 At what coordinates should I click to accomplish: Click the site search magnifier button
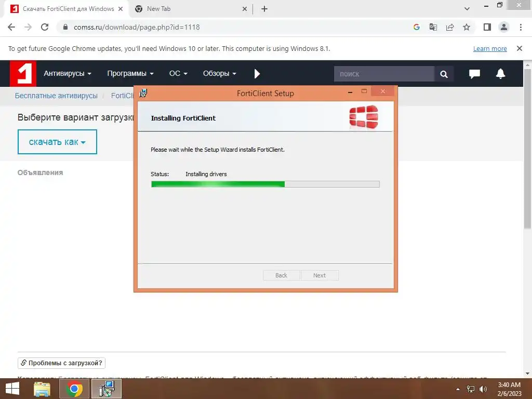tap(444, 74)
